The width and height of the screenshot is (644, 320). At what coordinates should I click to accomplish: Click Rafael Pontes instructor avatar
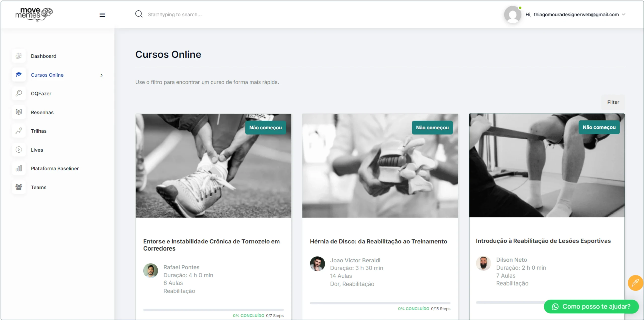point(151,271)
